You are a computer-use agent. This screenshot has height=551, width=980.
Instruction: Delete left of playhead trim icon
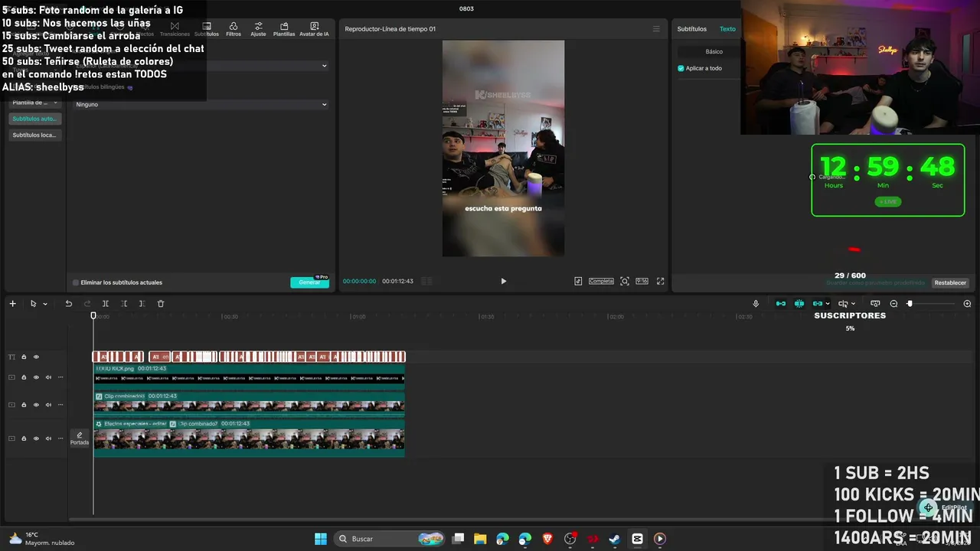123,304
